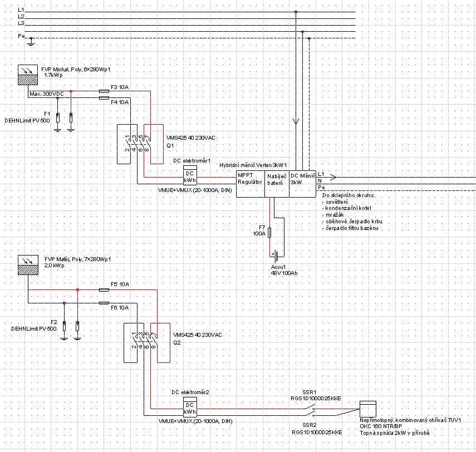Click the Q2 switch disconnector contacts
Viewport: 476px width, 452px height.
(144, 341)
